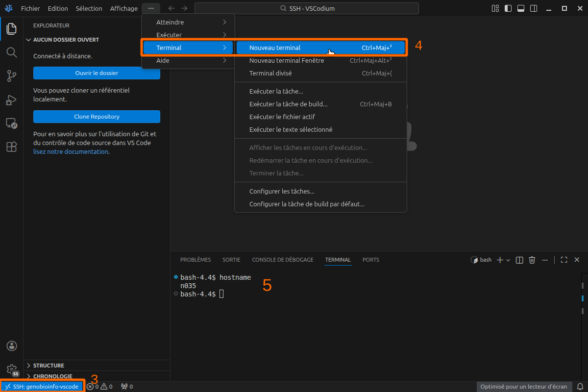
Task: Open the Customize Layout icon
Action: click(495, 8)
